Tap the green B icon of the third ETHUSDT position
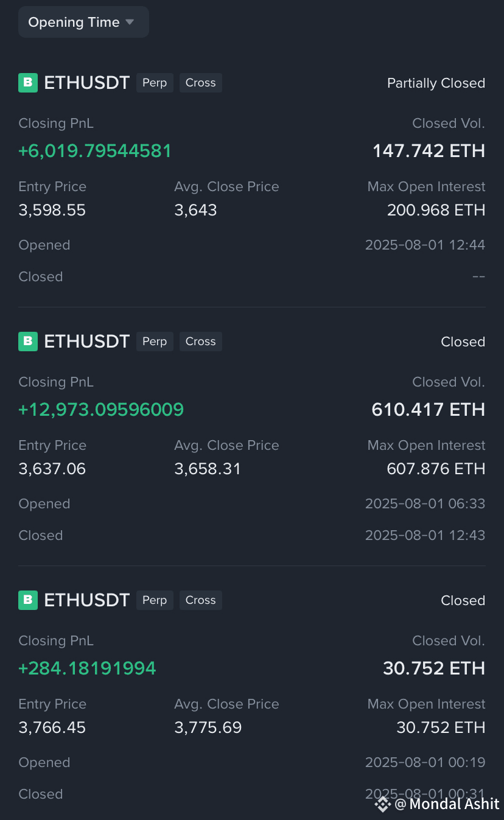 click(x=28, y=600)
